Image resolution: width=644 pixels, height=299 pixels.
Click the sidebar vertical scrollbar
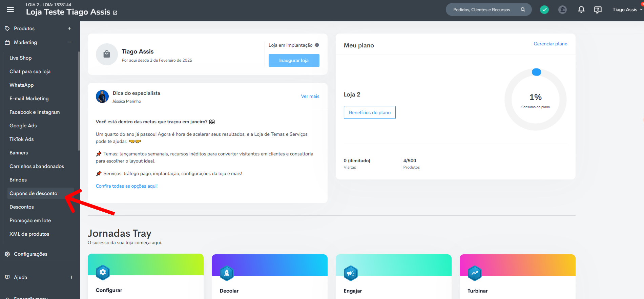pyautogui.click(x=79, y=101)
